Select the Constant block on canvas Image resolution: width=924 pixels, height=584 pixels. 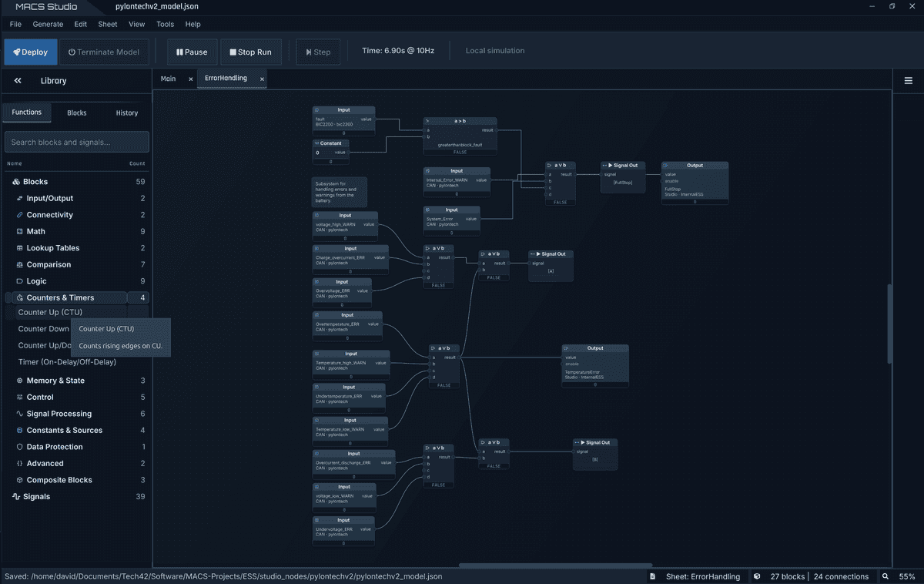[x=331, y=152]
